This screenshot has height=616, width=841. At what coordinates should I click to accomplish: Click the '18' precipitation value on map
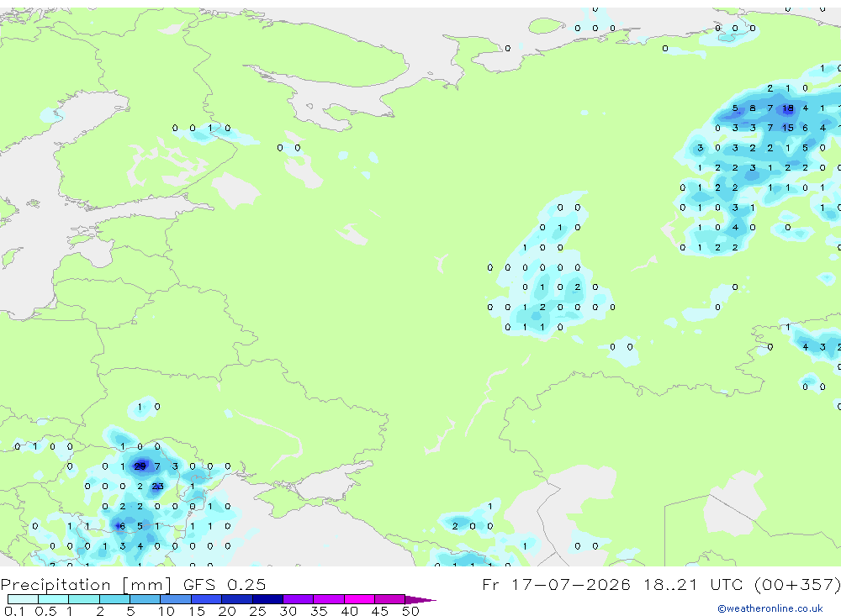(x=787, y=108)
